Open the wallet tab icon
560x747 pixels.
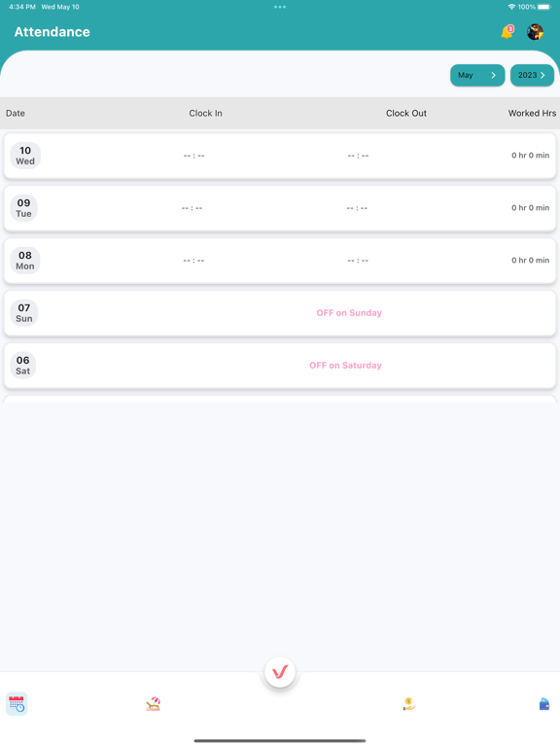(x=544, y=703)
